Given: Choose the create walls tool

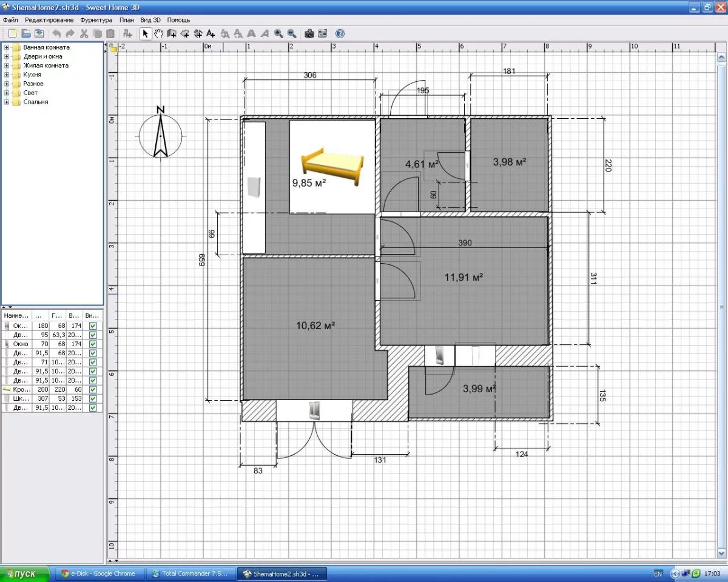Looking at the screenshot, I should 172,33.
